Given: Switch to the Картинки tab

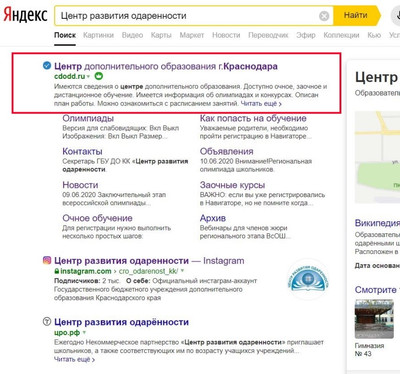Looking at the screenshot, I should pyautogui.click(x=98, y=35).
